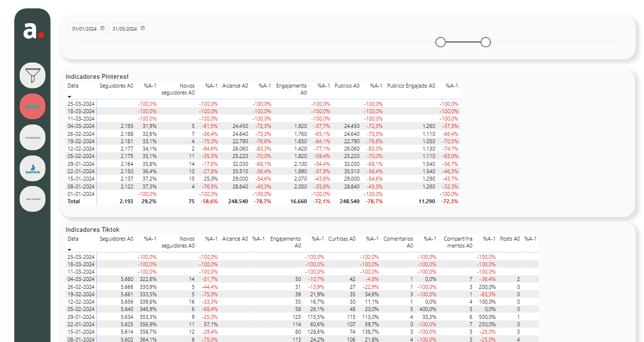
Task: Click the -58,6% total cell
Action: coord(210,201)
